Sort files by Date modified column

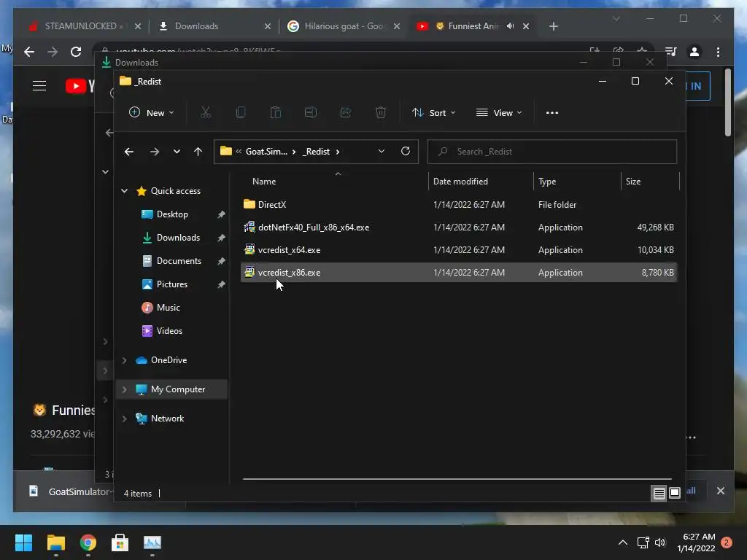click(x=460, y=182)
